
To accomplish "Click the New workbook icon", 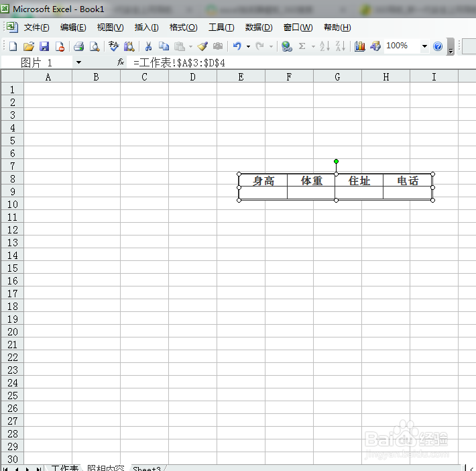I will tap(13, 46).
